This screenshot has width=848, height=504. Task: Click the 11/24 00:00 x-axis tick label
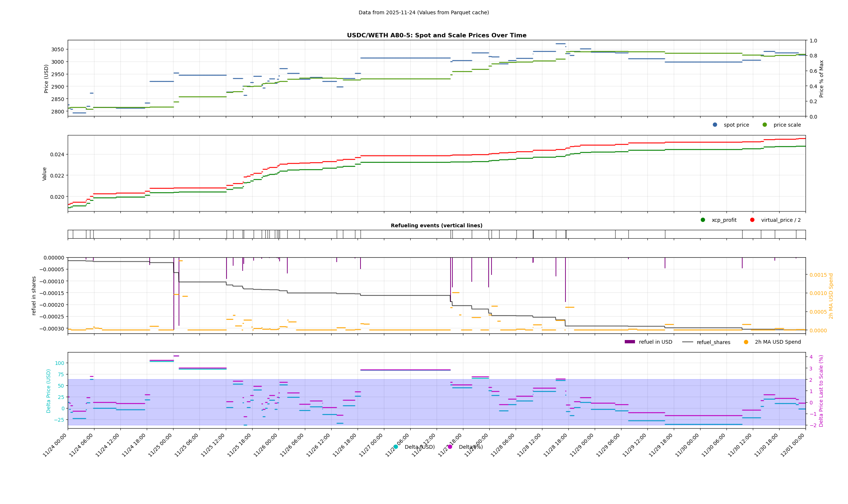click(55, 445)
